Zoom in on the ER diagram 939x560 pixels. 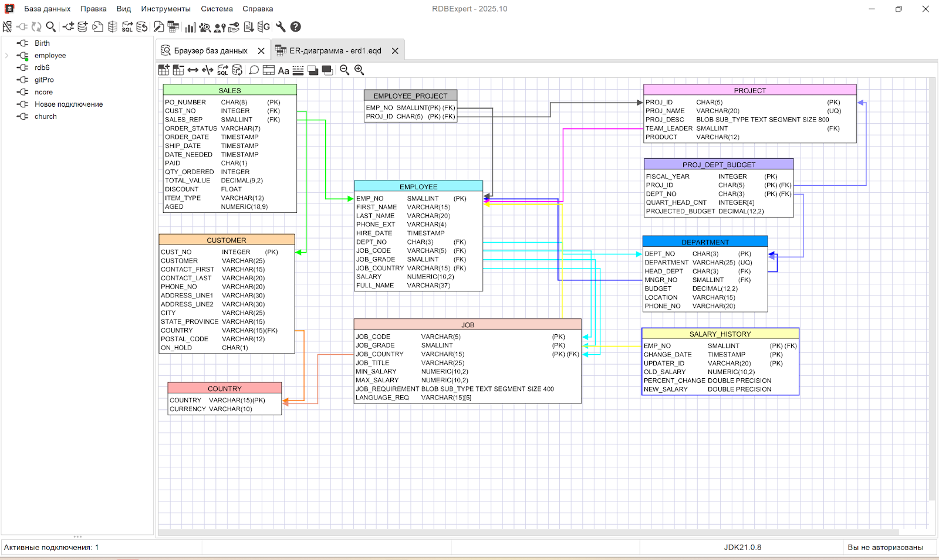[x=359, y=70]
